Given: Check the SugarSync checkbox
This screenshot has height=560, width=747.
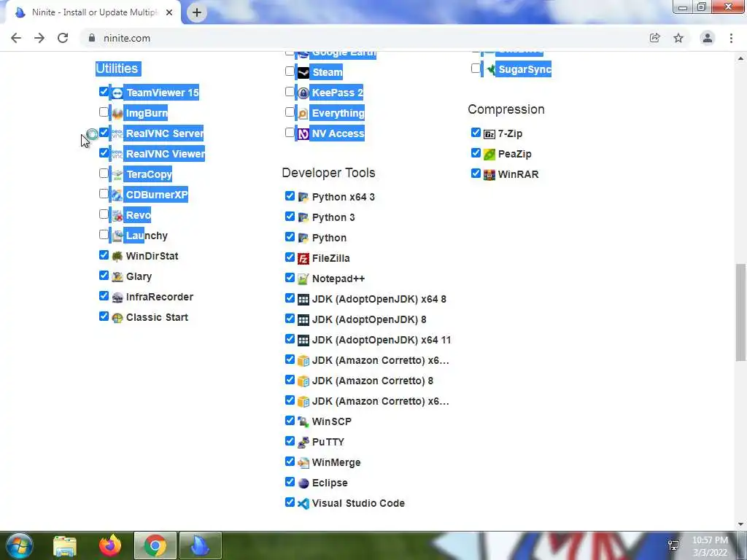Looking at the screenshot, I should pyautogui.click(x=476, y=68).
